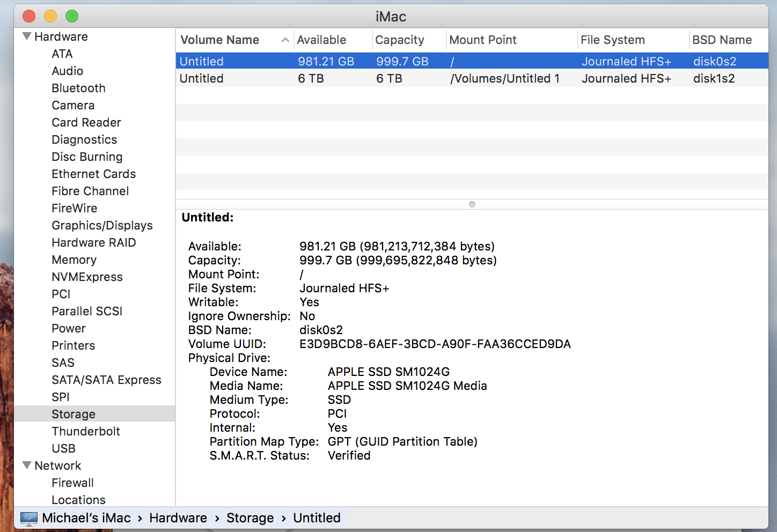Select Camera in the Hardware list

73,105
